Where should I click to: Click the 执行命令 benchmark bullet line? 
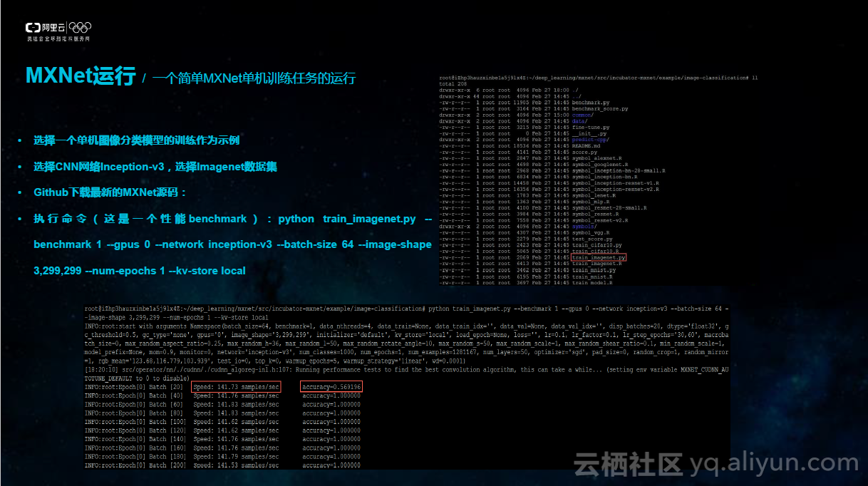[232, 219]
